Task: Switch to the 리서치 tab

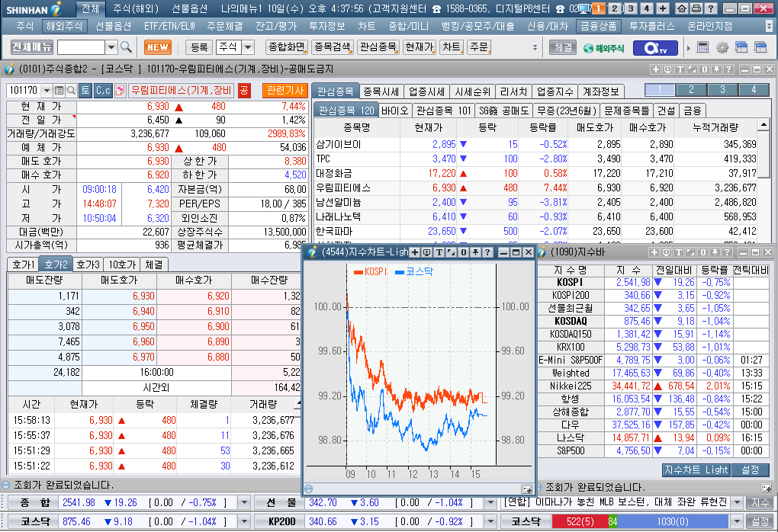Action: coord(513,91)
